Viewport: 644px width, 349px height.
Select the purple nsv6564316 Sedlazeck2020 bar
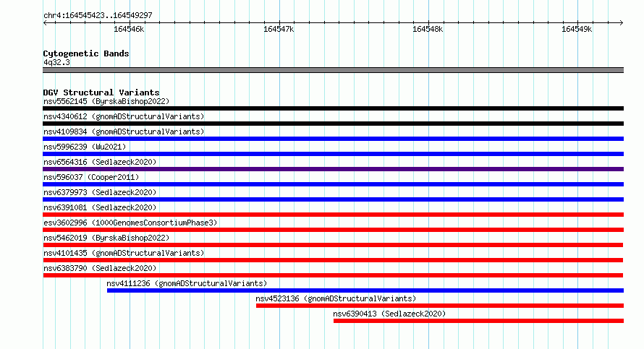pos(333,169)
